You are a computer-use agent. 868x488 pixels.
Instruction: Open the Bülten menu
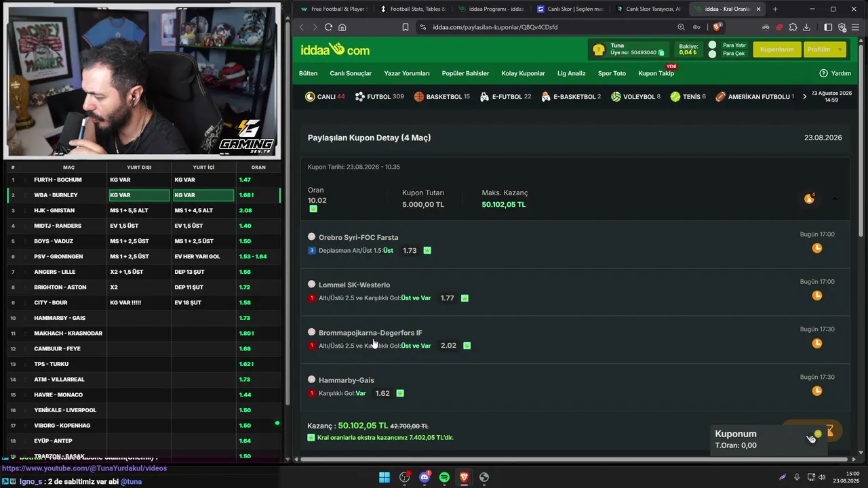click(308, 73)
